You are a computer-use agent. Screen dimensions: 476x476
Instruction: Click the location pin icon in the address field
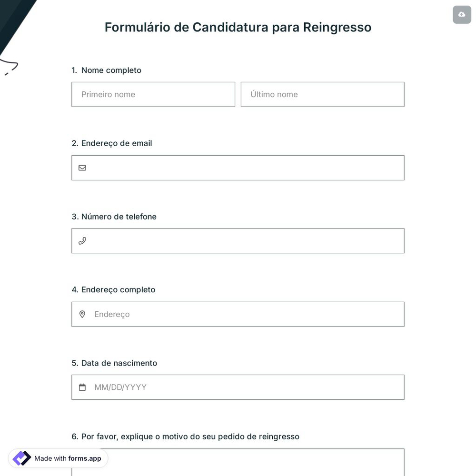click(x=82, y=314)
